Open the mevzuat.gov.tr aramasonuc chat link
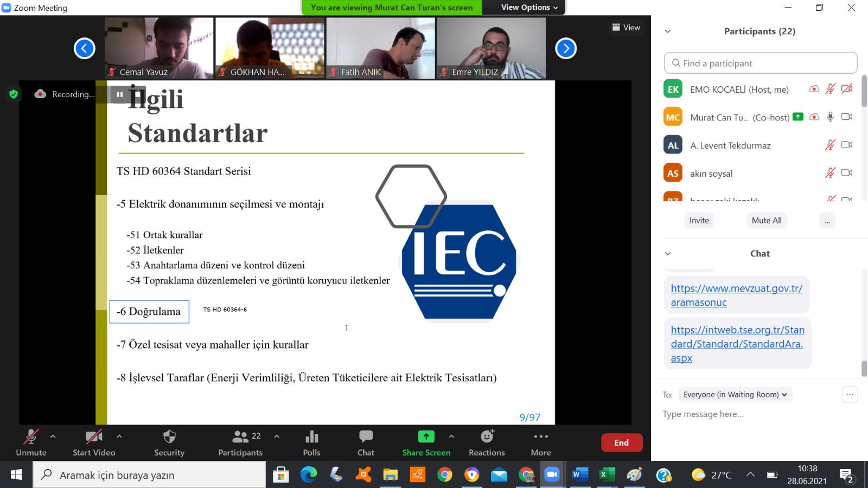868x488 pixels. (x=737, y=296)
